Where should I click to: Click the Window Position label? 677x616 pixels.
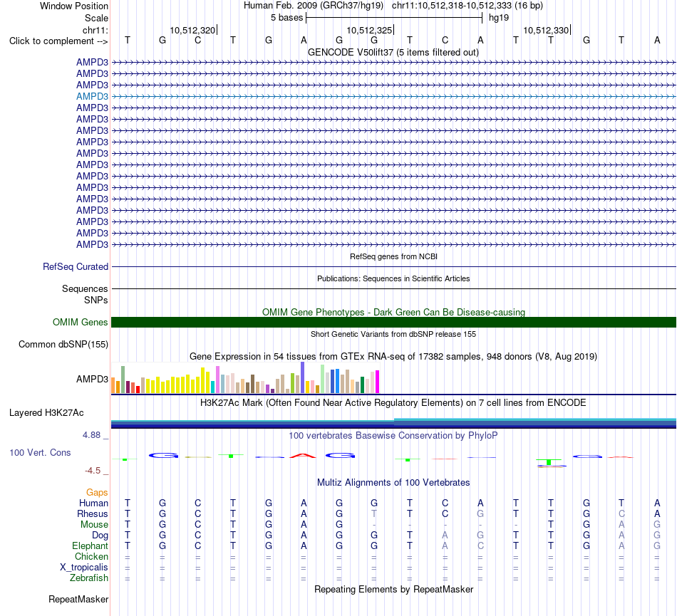74,6
